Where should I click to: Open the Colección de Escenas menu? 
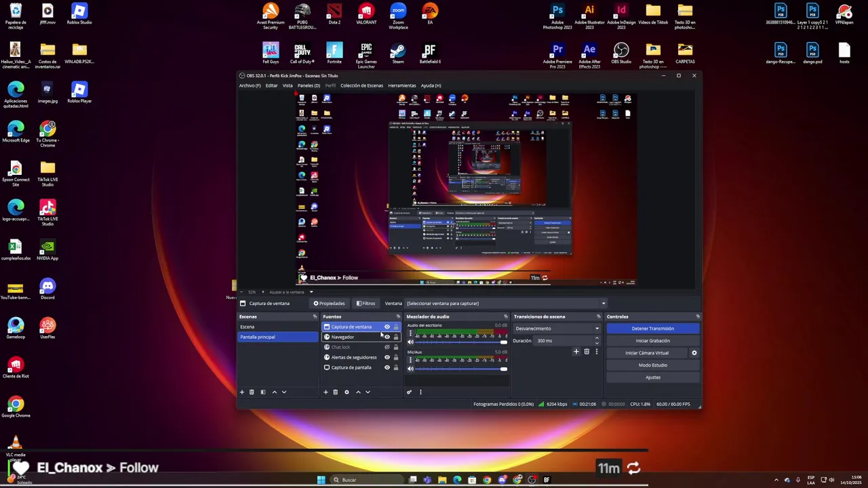(361, 85)
